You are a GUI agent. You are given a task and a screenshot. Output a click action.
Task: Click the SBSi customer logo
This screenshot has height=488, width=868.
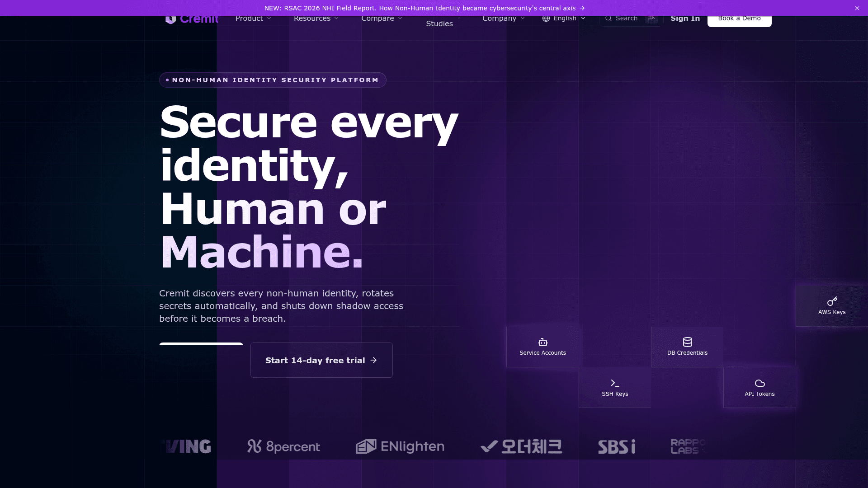tap(617, 446)
